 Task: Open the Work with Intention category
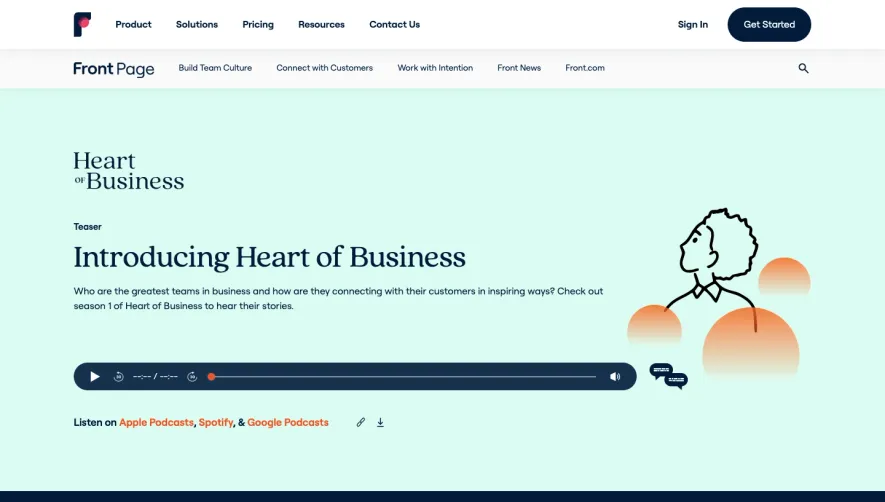click(x=435, y=68)
